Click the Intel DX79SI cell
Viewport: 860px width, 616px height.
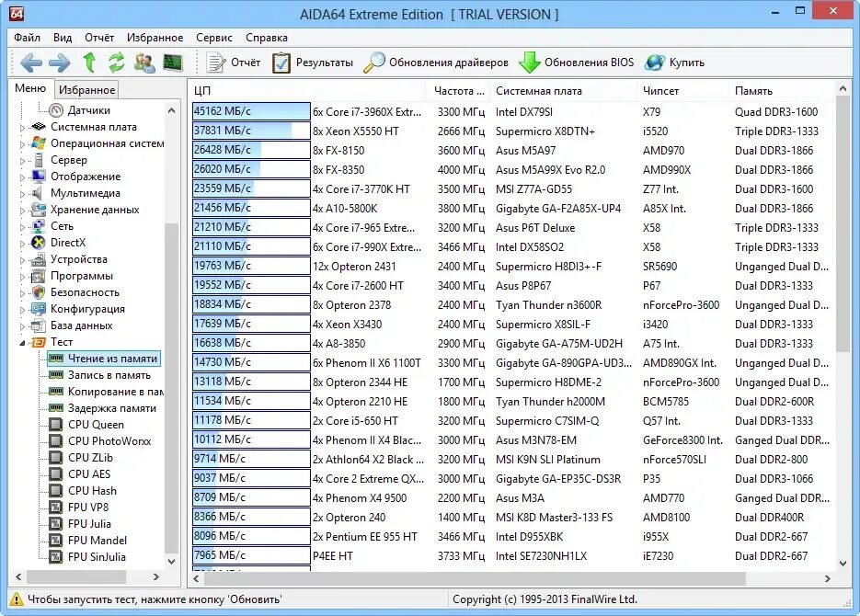523,112
